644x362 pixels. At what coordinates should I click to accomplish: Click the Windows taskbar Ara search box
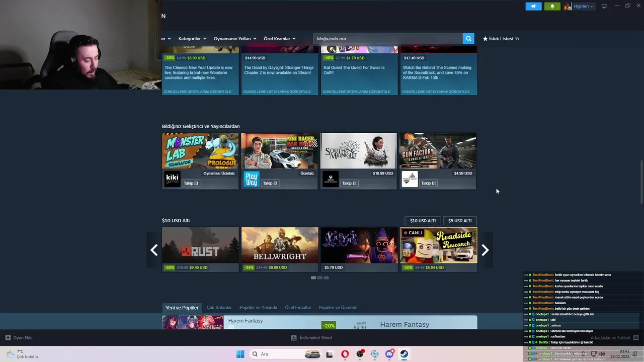[x=286, y=354]
